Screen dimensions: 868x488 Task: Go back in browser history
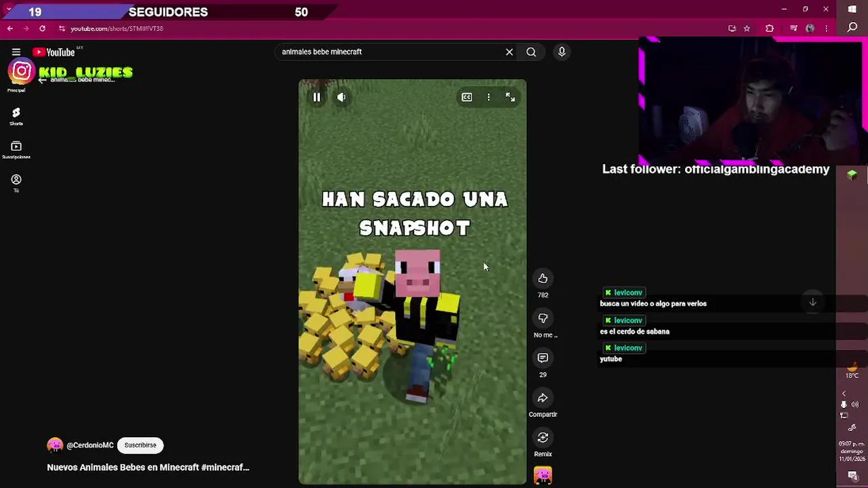(x=9, y=28)
